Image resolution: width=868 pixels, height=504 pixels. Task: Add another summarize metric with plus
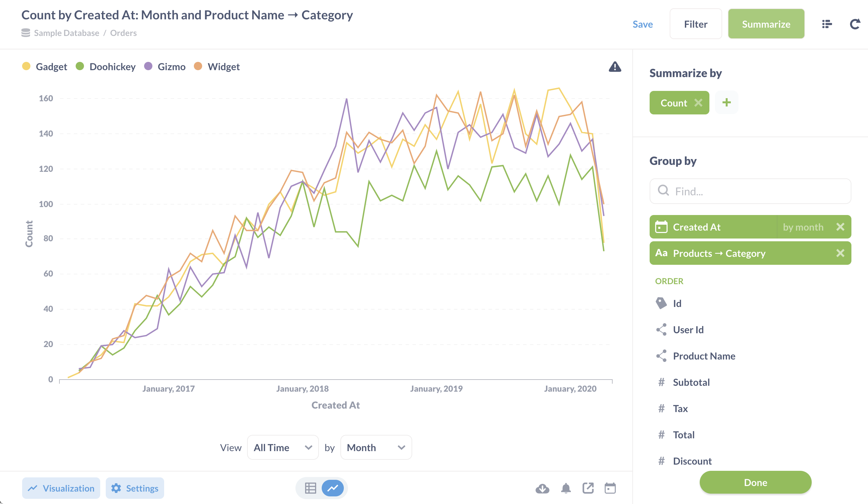727,102
